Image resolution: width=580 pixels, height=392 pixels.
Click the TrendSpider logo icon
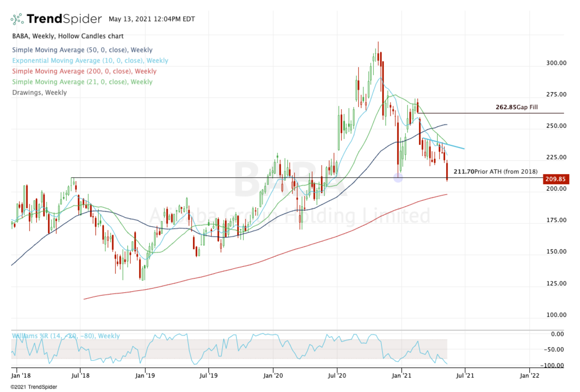tap(17, 19)
